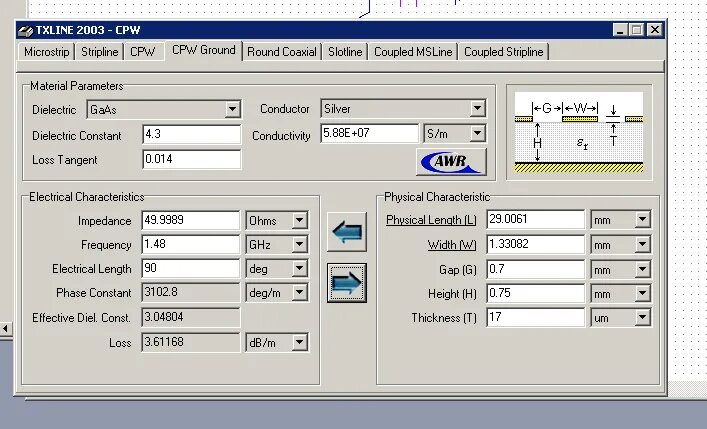Click the TXLINE title bar app icon
Image resolution: width=707 pixels, height=429 pixels.
(25, 31)
